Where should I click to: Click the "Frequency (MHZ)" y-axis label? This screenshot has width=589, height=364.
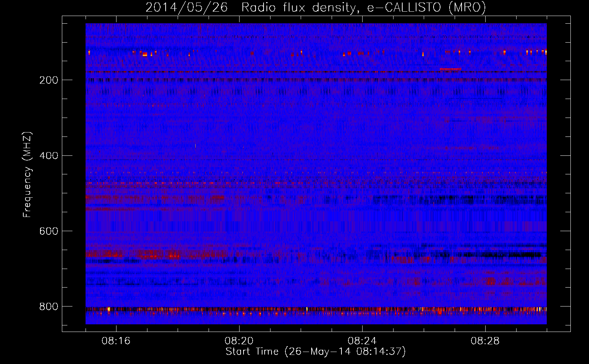pos(27,174)
